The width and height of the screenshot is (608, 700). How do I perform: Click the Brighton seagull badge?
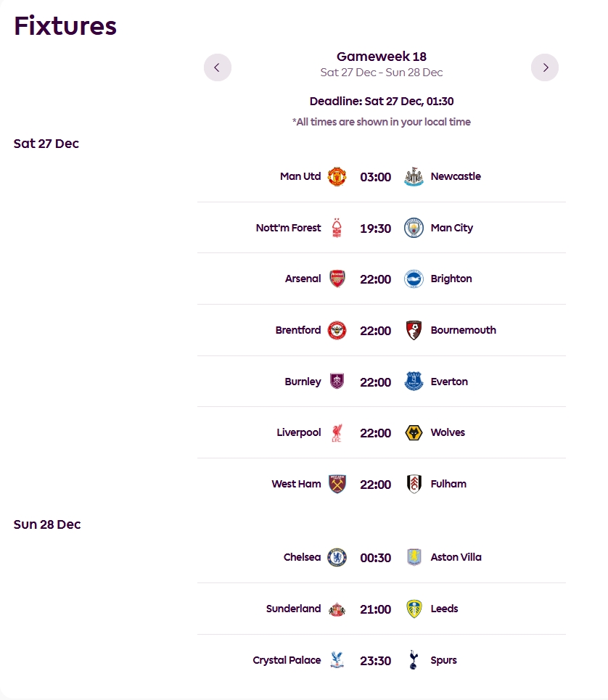(x=414, y=279)
